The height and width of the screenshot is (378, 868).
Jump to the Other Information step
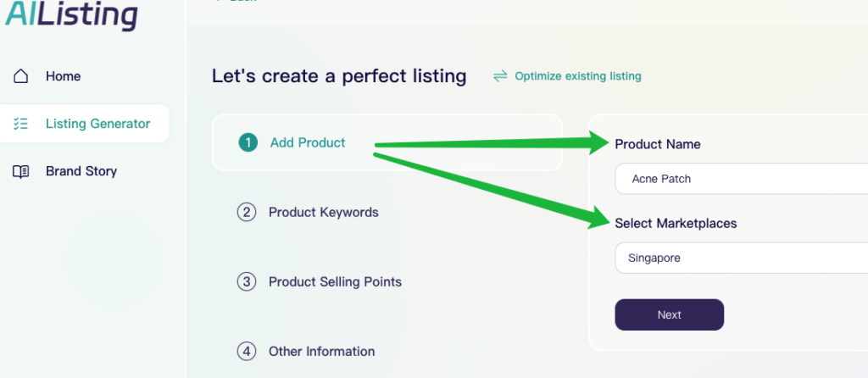coord(321,351)
